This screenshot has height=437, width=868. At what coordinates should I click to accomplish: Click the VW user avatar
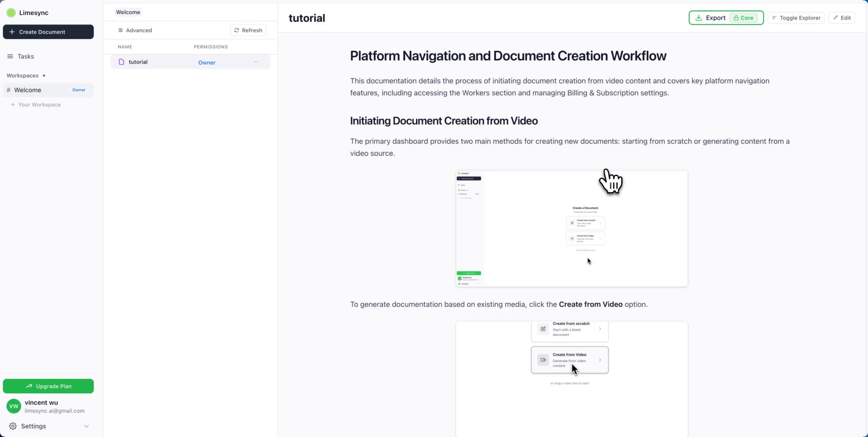[13, 406]
